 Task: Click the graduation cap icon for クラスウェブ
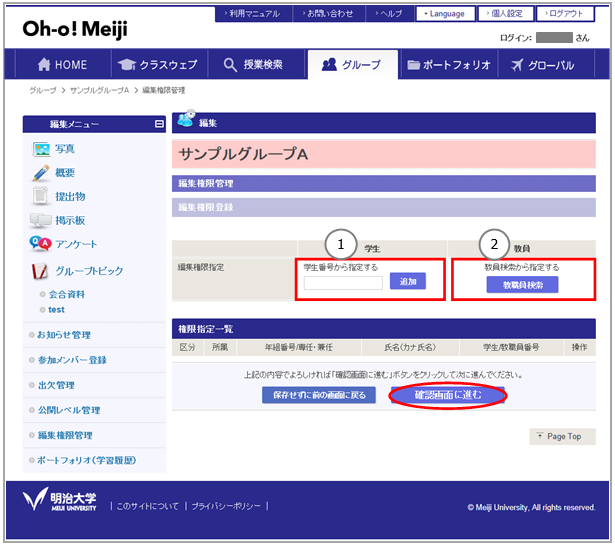tap(126, 64)
